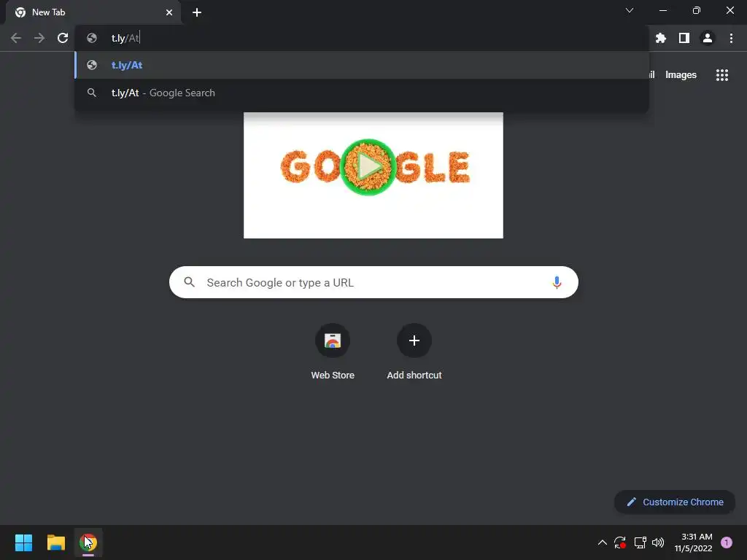Open the tab search dropdown chevron

(630, 10)
